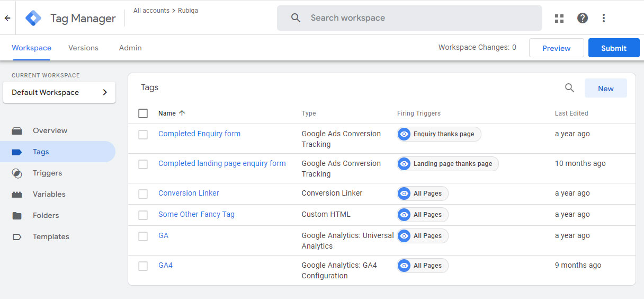
Task: Select Templates in the sidebar
Action: coord(58,236)
